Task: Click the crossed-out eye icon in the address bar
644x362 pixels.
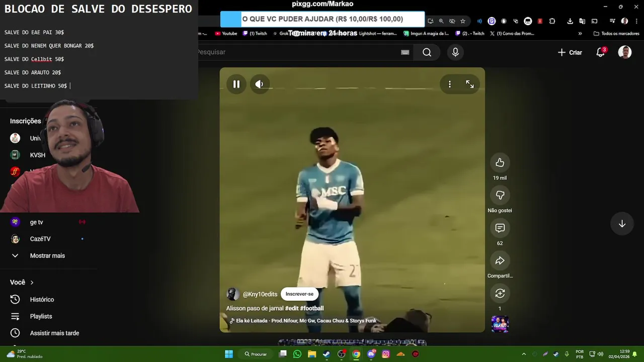Action: point(452,21)
